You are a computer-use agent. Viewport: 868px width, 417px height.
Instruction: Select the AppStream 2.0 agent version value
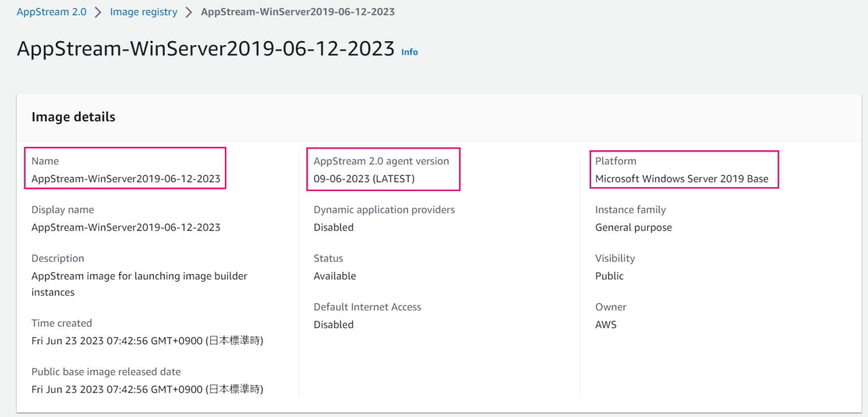tap(351, 179)
